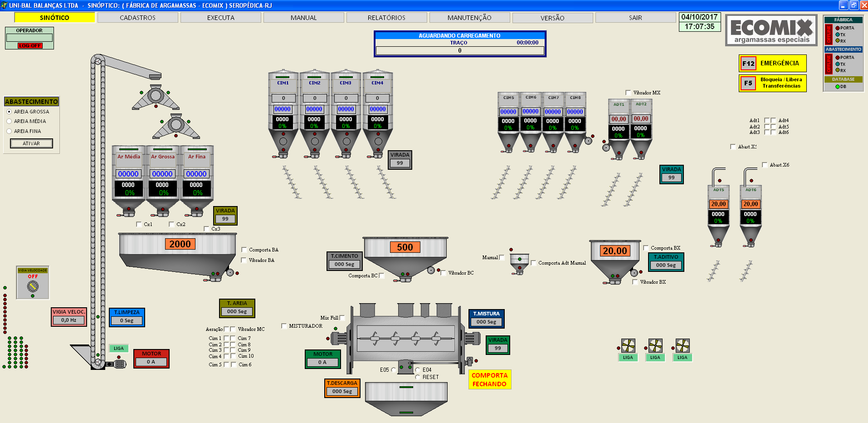The height and width of the screenshot is (423, 868).
Task: Click the mixer machine graphic
Action: (405, 338)
